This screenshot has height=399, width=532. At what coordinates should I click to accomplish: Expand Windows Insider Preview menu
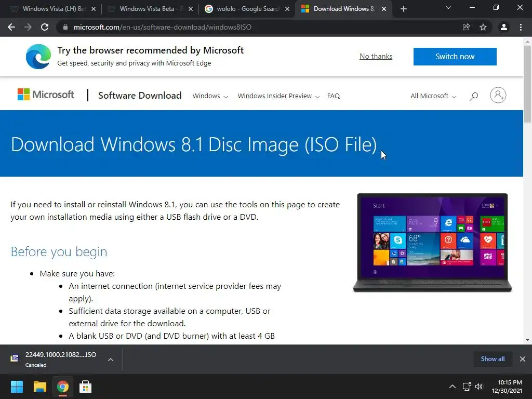[278, 96]
